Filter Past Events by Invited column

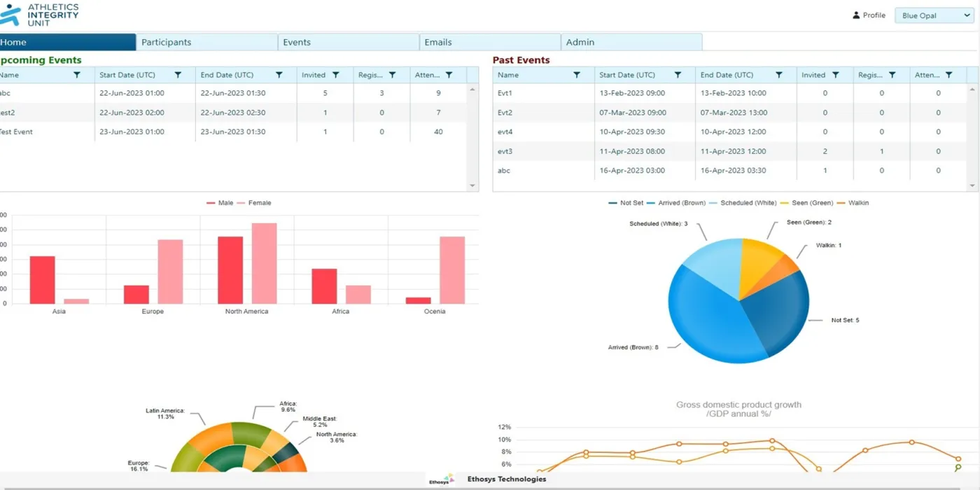pyautogui.click(x=835, y=75)
